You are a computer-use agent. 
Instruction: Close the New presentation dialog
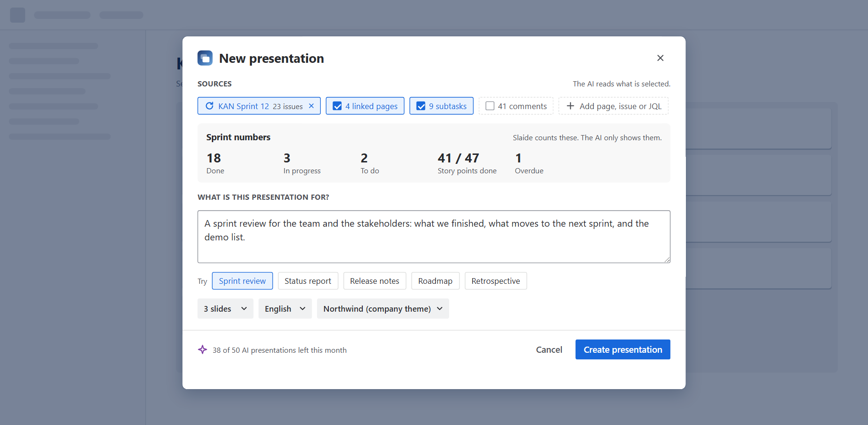660,58
